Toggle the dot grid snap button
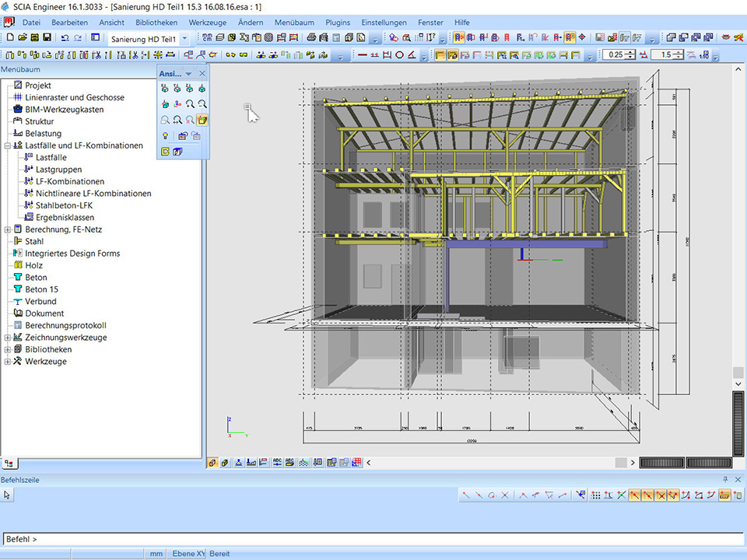Viewport: 747px width, 560px height. coord(595,495)
